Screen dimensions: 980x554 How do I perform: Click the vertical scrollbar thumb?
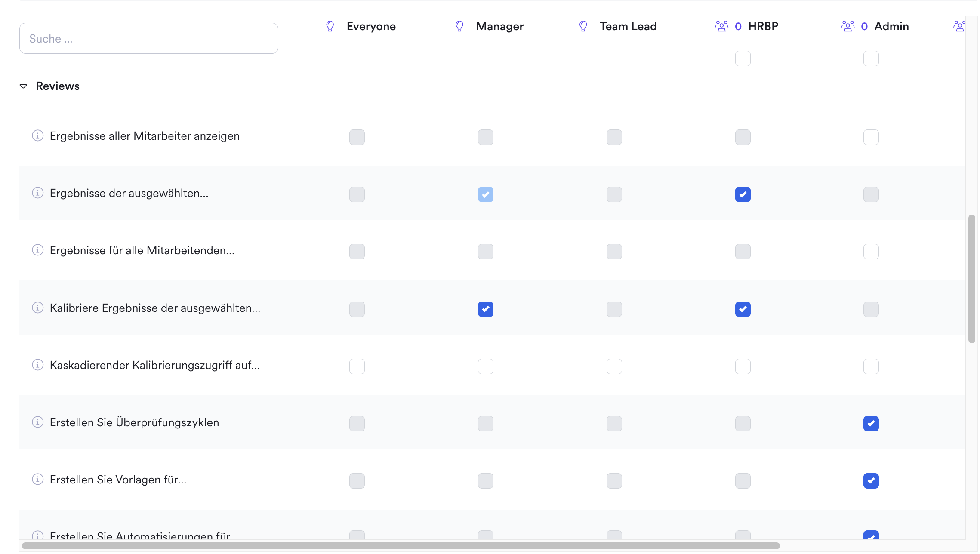[972, 279]
